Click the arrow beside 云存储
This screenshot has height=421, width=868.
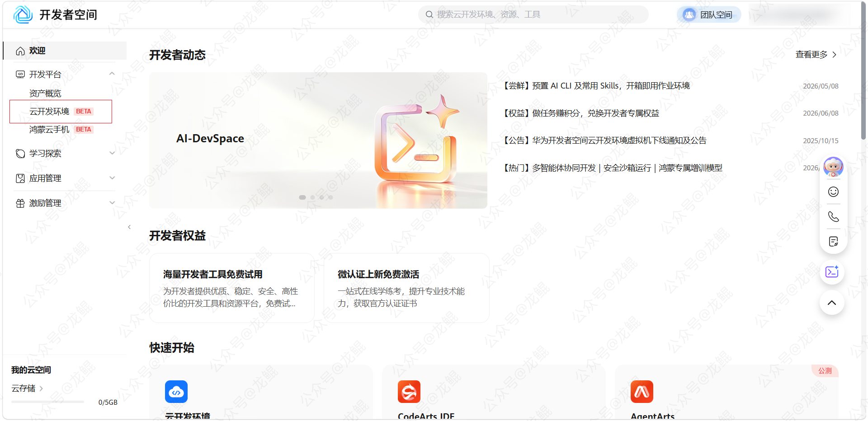pyautogui.click(x=41, y=388)
